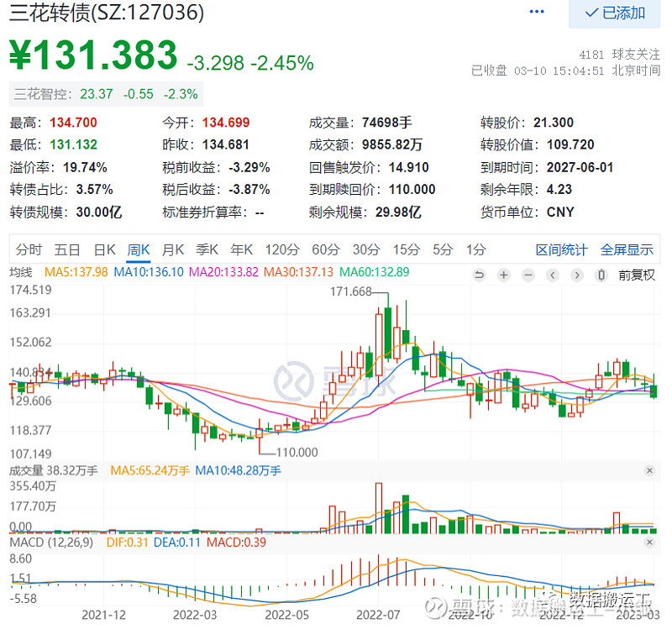Screen dimensions: 672x629
Task: Click the MA30:137.13 legend label
Action: click(298, 272)
